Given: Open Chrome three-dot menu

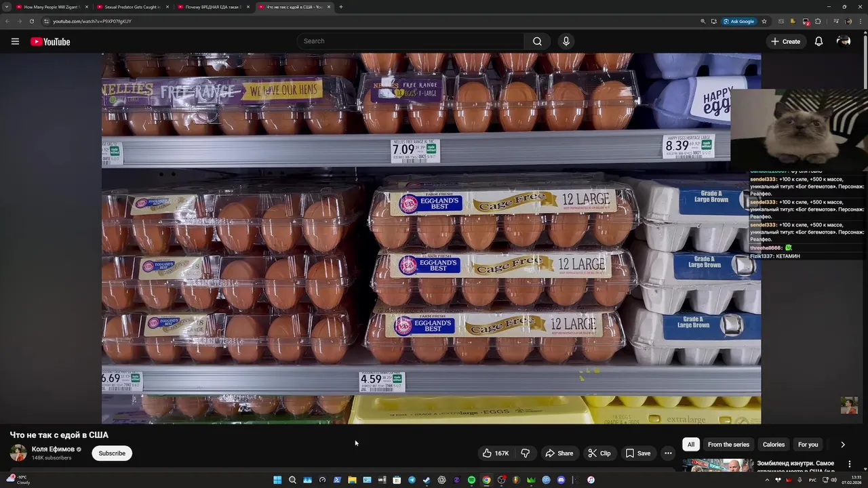Looking at the screenshot, I should 859,21.
